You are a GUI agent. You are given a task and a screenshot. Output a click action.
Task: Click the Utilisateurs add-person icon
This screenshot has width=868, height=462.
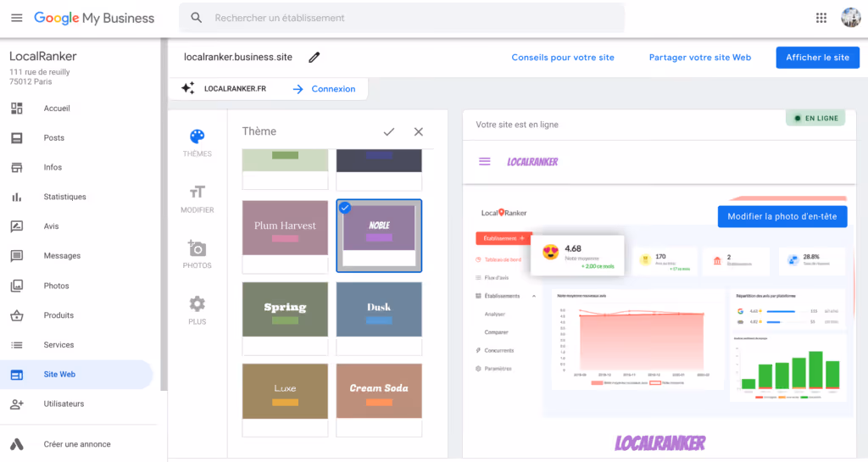(x=17, y=404)
